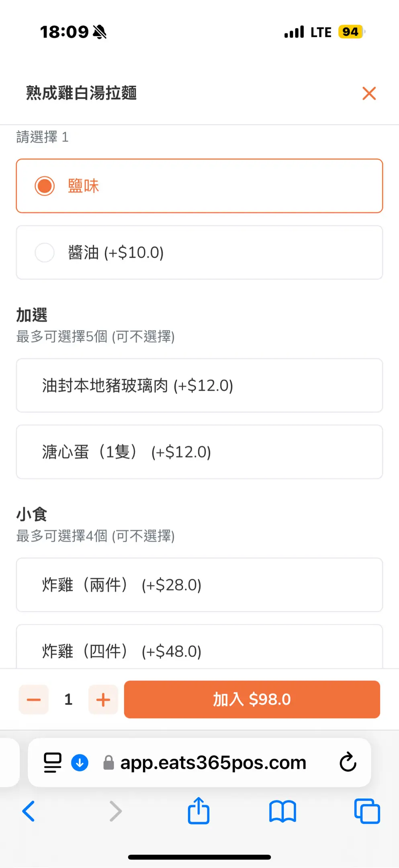
Task: Decrease quantity with the minus button
Action: pos(34,700)
